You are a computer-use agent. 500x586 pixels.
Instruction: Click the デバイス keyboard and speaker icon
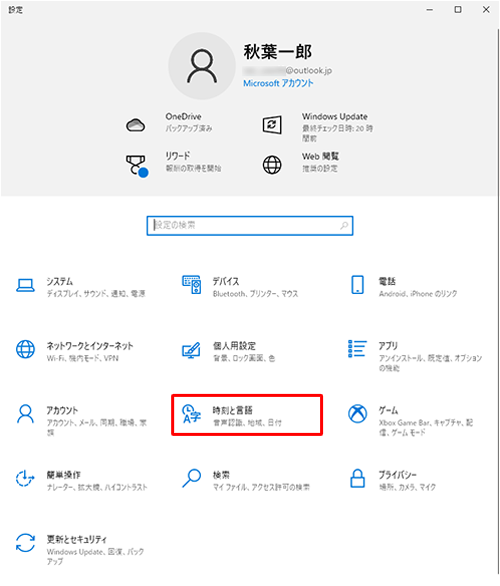tap(192, 285)
